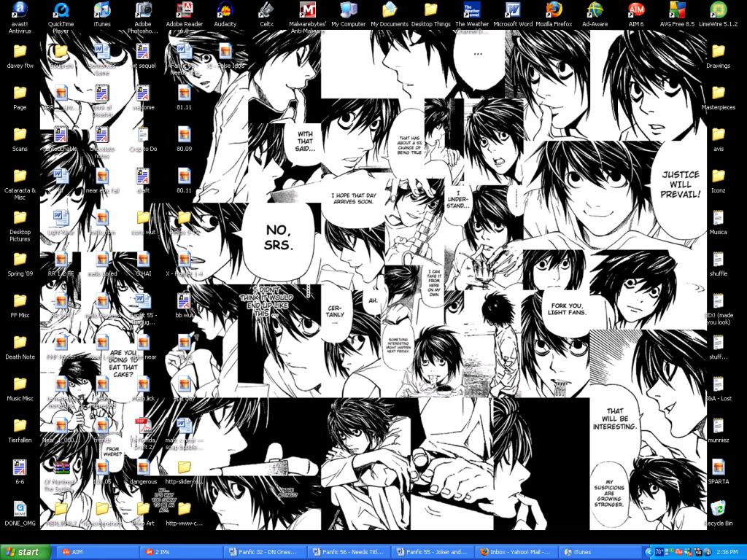
Task: Select the Death Note folder icon
Action: 20,347
